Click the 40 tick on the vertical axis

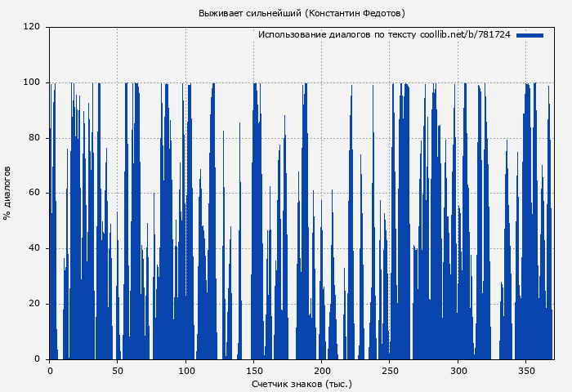click(x=34, y=249)
